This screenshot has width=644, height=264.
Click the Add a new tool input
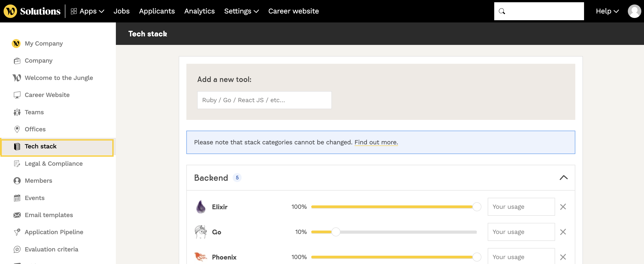[x=264, y=100]
